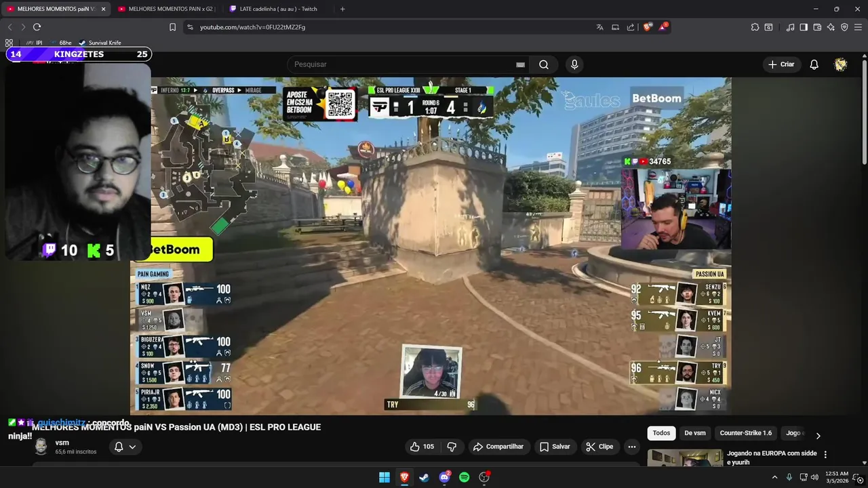This screenshot has height=488, width=868.
Task: Click the video player to pause
Action: [x=431, y=245]
